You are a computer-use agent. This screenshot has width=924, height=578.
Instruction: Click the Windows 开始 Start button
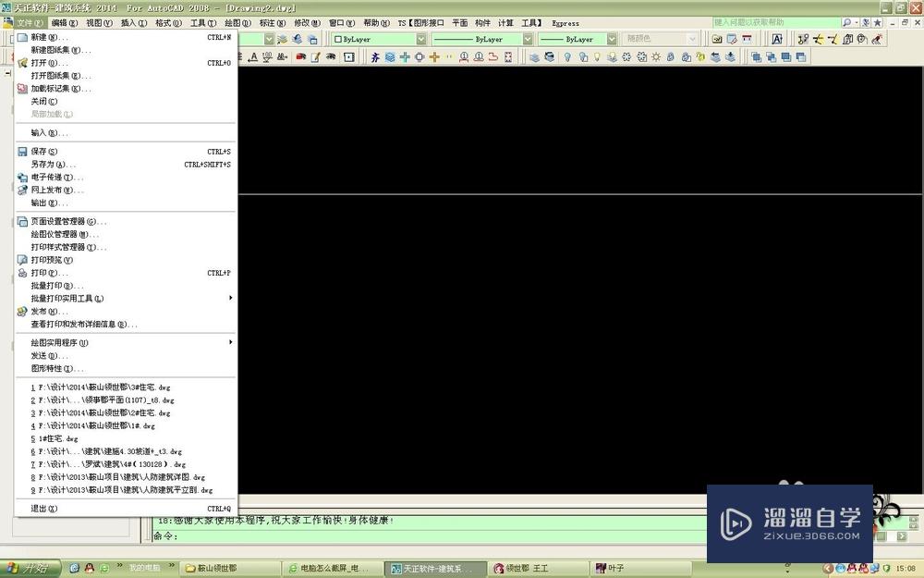(30, 569)
